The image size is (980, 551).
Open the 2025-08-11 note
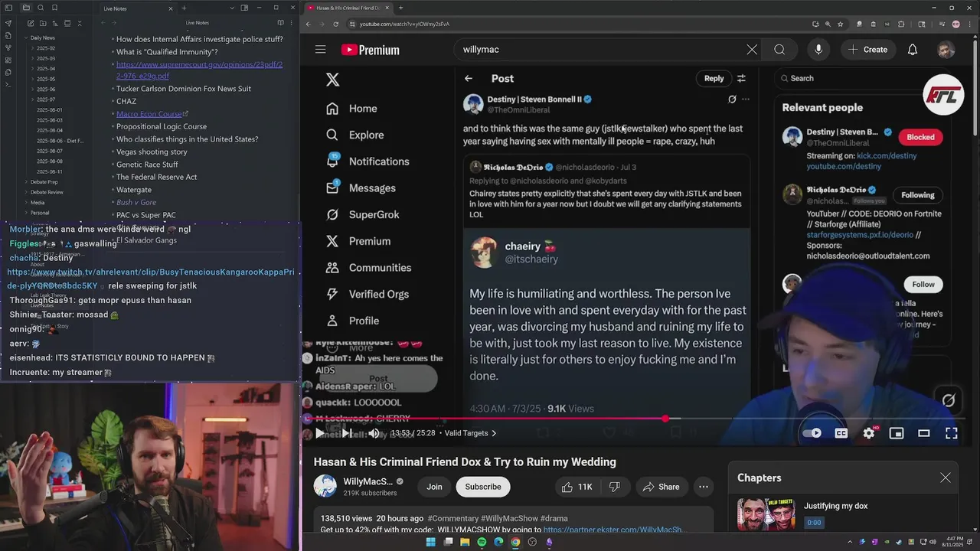tap(50, 171)
